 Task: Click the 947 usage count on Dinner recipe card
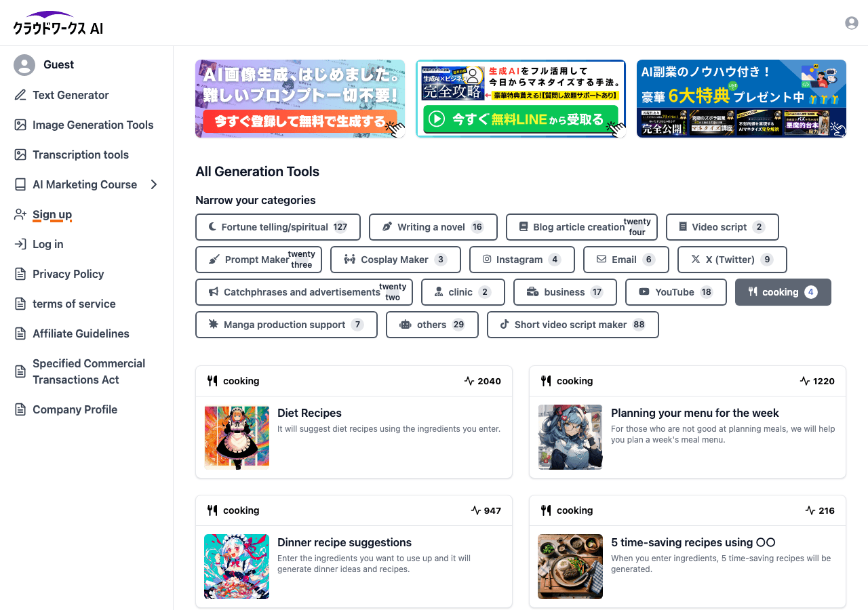point(486,510)
